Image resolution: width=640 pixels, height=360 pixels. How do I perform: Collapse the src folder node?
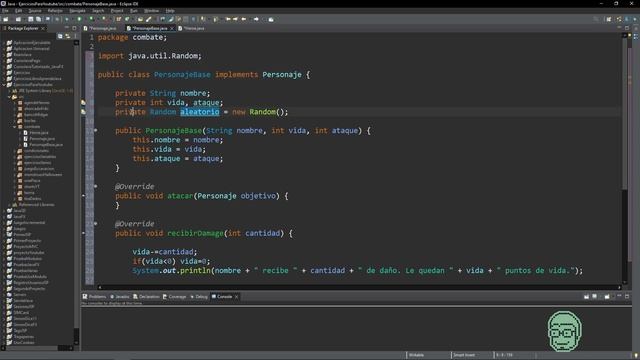click(9, 97)
